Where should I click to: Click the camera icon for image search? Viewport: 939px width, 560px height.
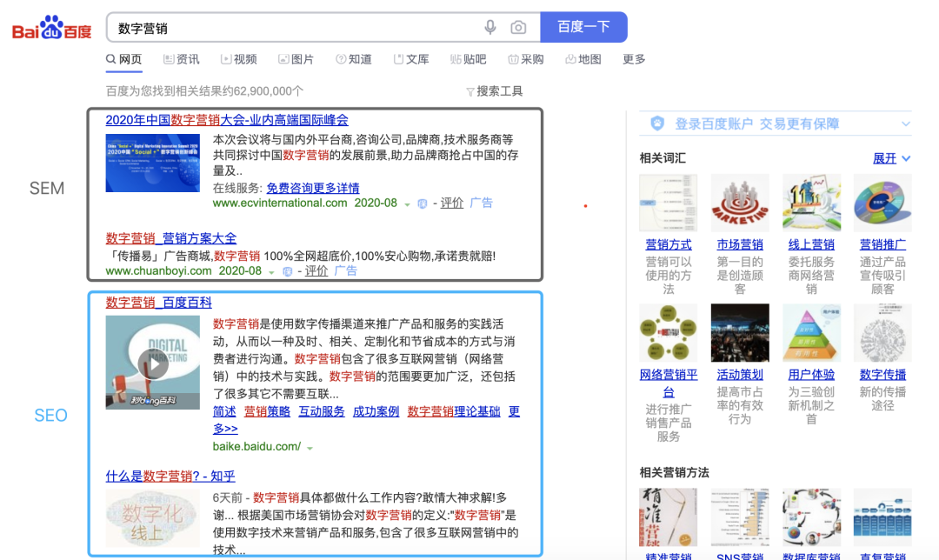click(x=519, y=27)
